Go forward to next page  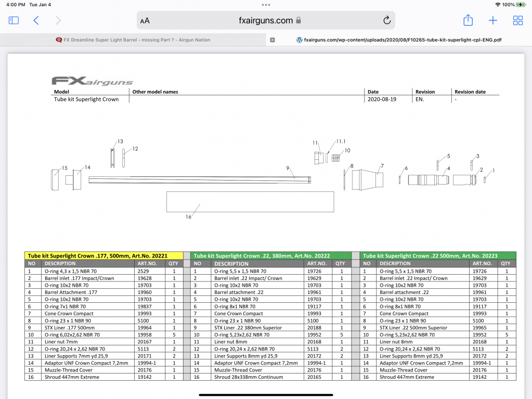tap(58, 20)
